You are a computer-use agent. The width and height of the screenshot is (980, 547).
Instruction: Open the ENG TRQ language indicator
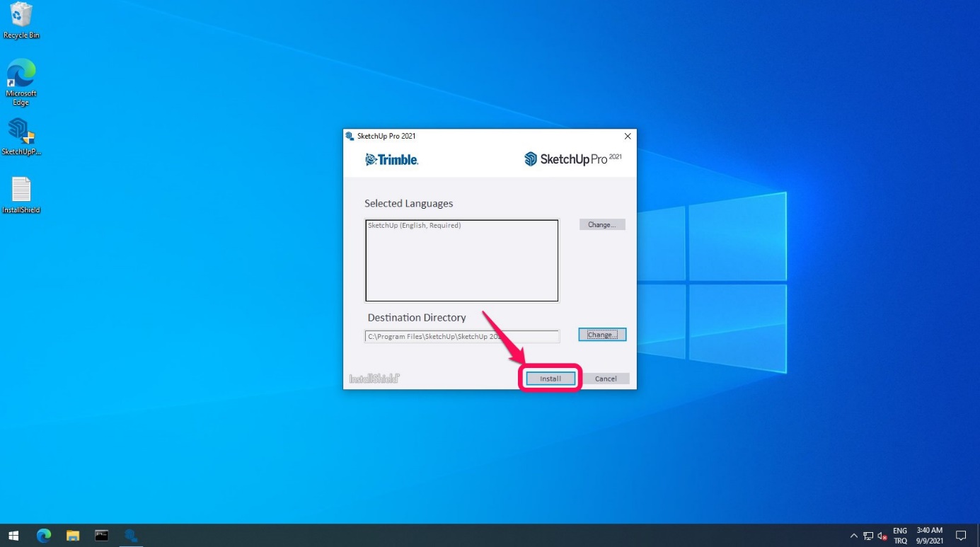point(900,536)
